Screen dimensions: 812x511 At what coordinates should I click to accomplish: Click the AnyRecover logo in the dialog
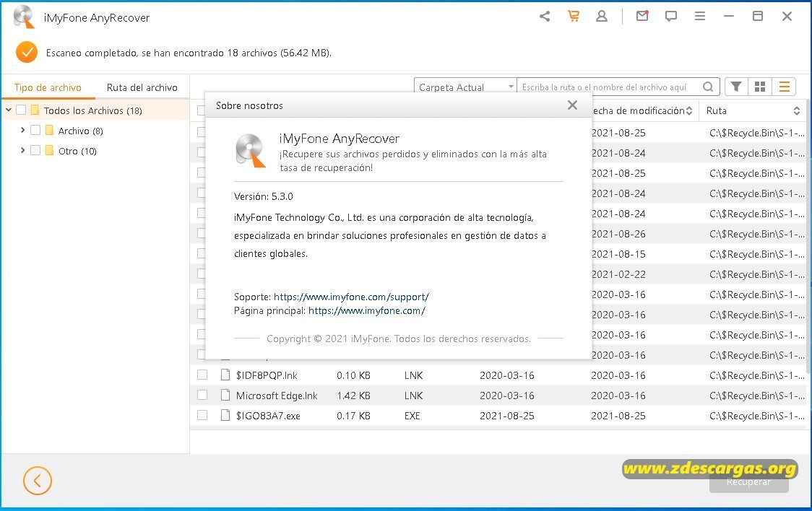tap(251, 151)
